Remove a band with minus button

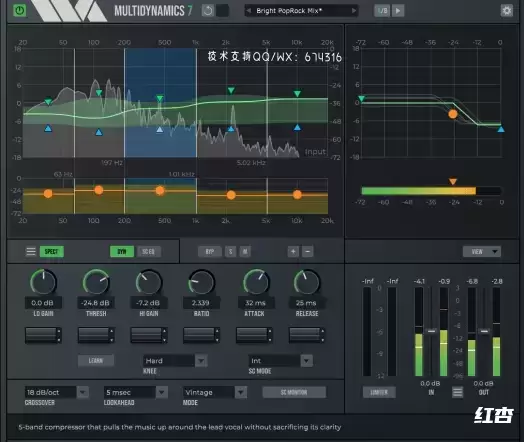click(308, 252)
